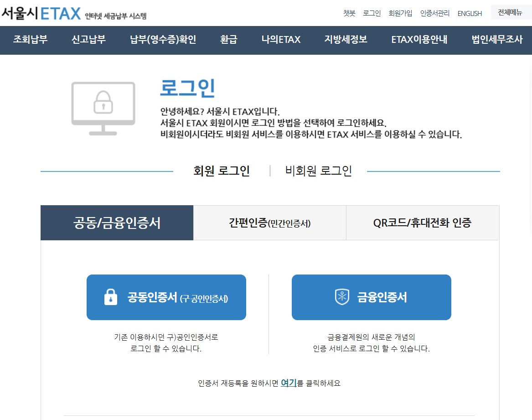Screen dimensions: 532x420
Task: Click the monitor lock illustration
Action: [103, 108]
